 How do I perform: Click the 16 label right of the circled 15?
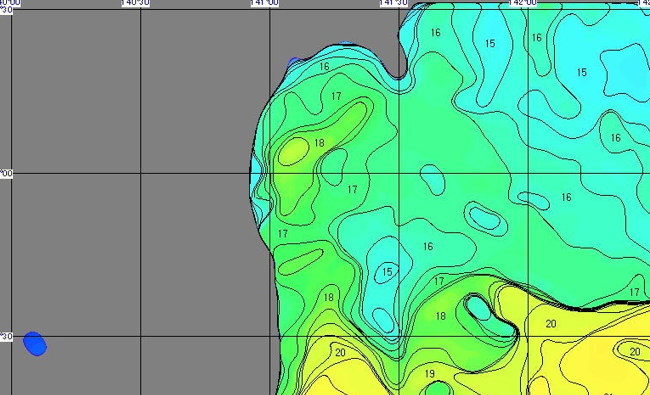(x=428, y=247)
